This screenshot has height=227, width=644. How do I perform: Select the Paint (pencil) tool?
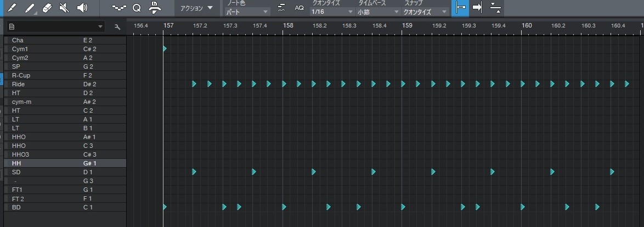tap(12, 8)
